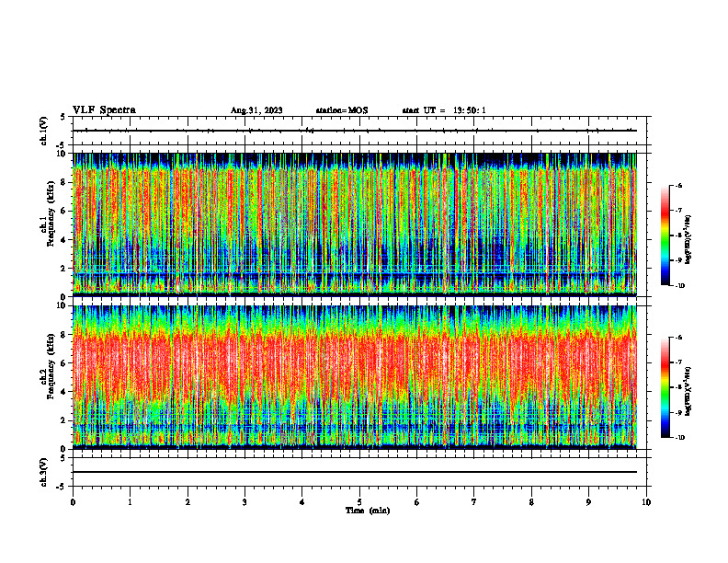Screen dimensions: 728x563
Task: Click time axis tick label '5'
Action: point(359,502)
